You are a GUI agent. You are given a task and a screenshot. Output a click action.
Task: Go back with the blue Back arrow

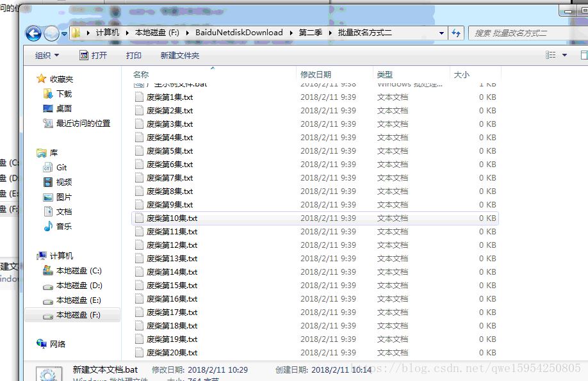point(33,33)
